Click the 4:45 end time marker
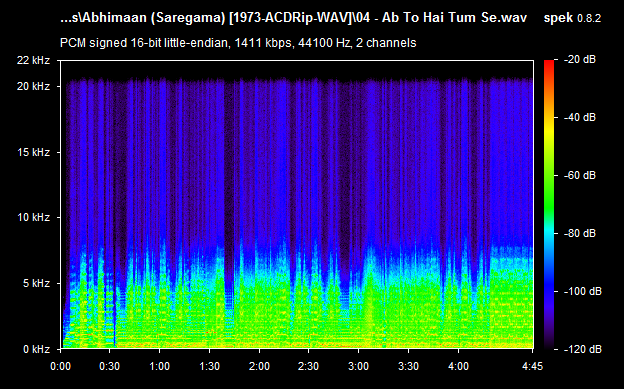The width and height of the screenshot is (624, 389). (532, 366)
